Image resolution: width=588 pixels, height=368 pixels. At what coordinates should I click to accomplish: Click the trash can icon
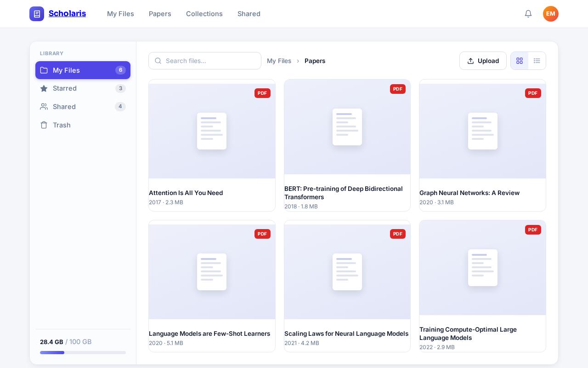point(44,125)
